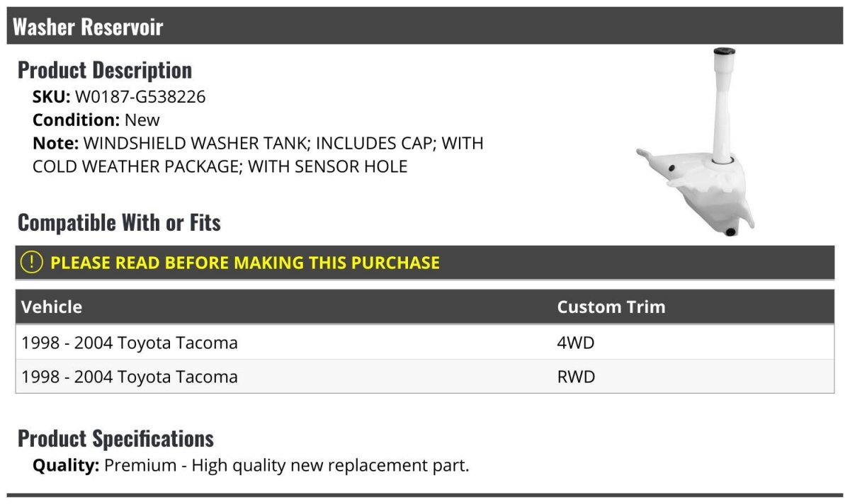The image size is (850, 504).
Task: Click the Vehicle column header
Action: point(52,307)
